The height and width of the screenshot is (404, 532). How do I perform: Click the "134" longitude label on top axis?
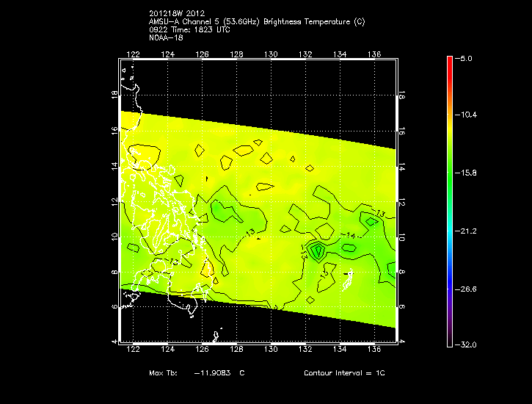click(340, 54)
